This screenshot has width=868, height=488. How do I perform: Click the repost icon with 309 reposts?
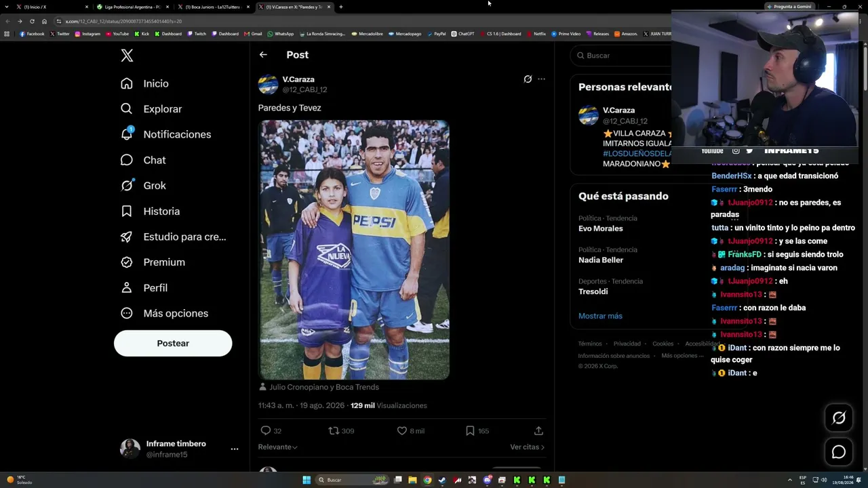click(334, 431)
